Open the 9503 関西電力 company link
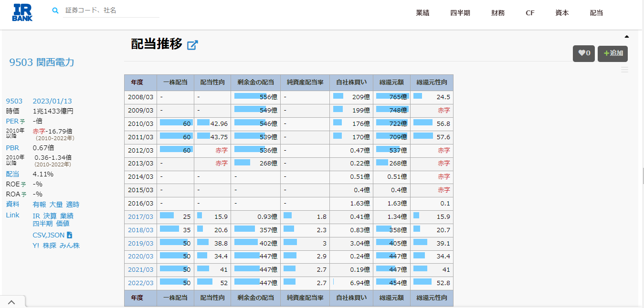644x308 pixels. click(x=42, y=62)
